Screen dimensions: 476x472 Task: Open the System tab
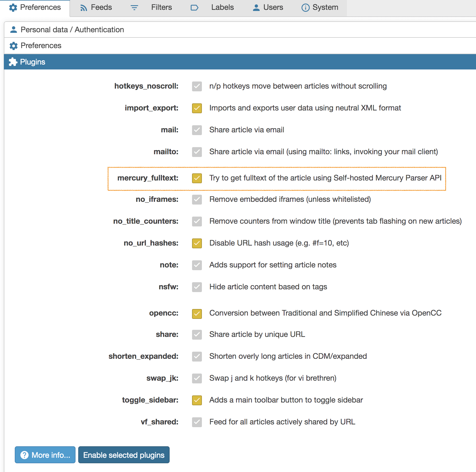click(320, 8)
